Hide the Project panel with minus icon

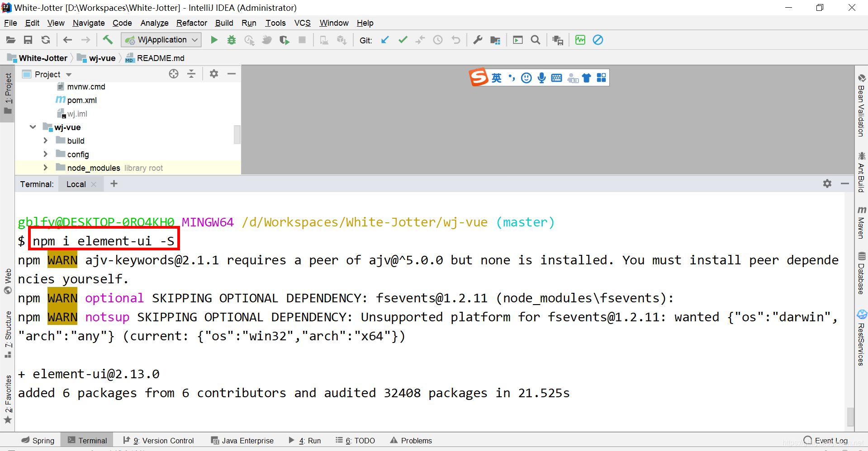pyautogui.click(x=232, y=74)
